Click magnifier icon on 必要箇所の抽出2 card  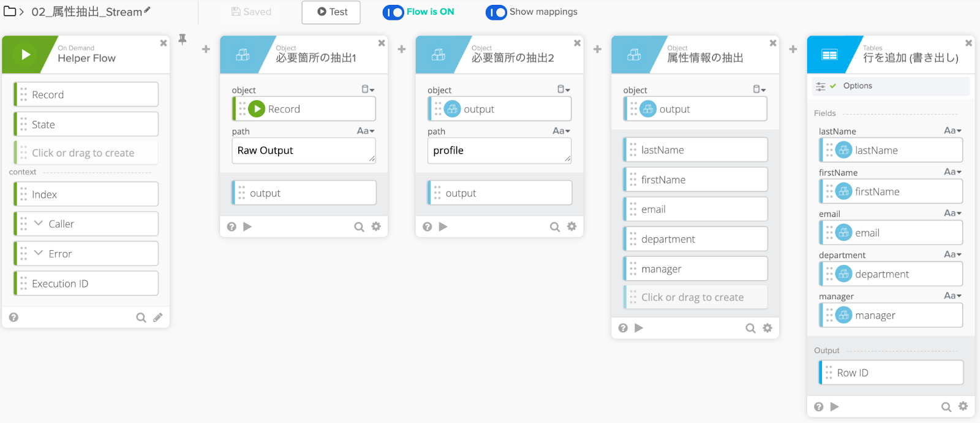point(555,227)
